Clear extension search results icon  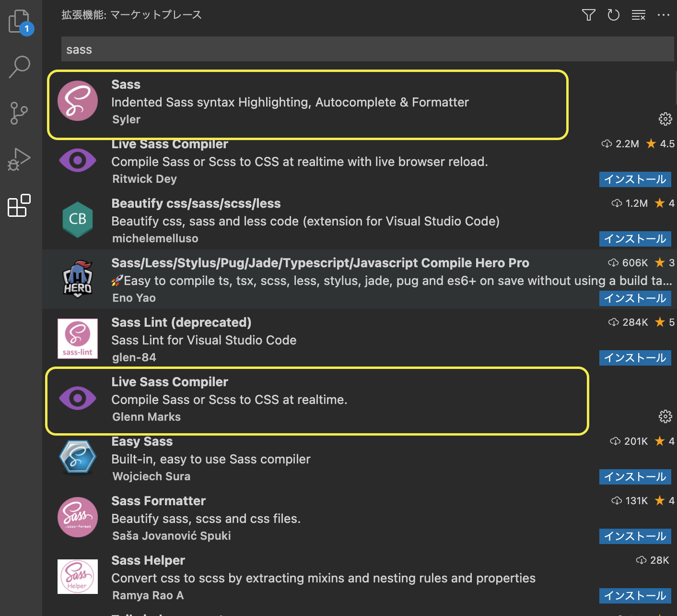click(x=639, y=15)
